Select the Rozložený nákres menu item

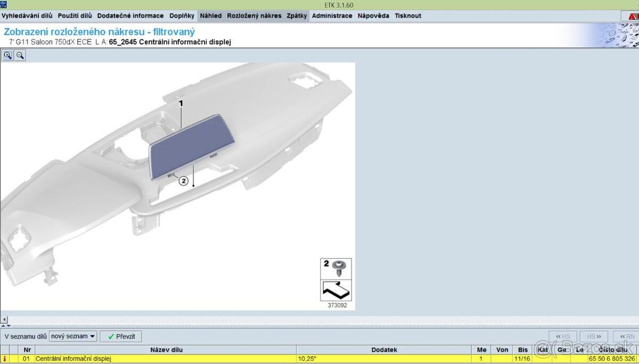[254, 16]
